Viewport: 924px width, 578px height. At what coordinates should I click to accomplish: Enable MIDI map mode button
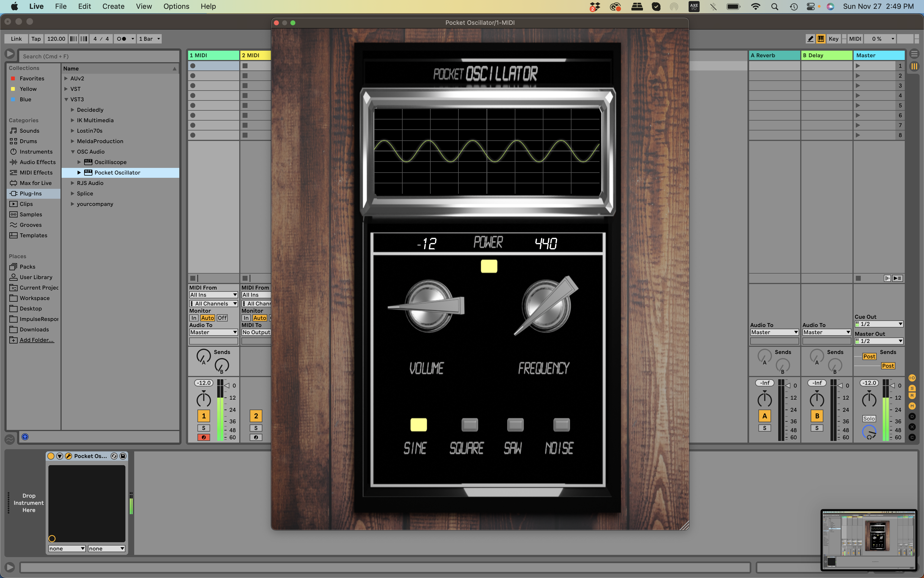coord(855,39)
